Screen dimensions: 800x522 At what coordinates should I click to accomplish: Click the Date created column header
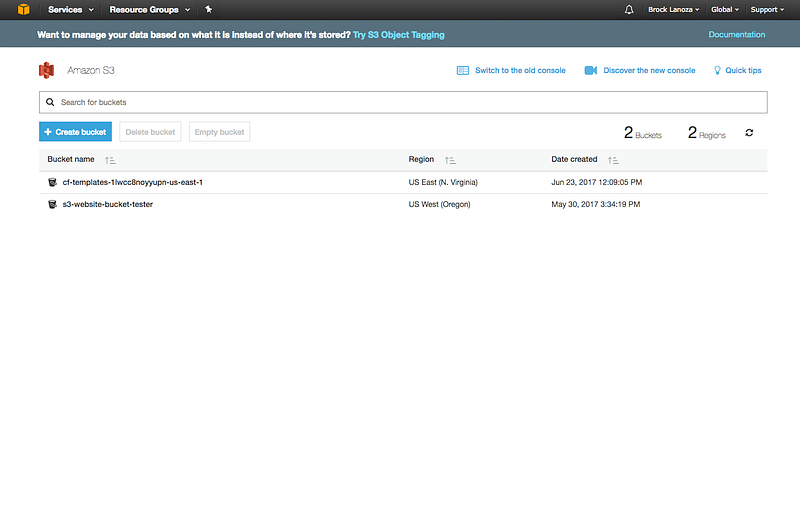(x=574, y=159)
